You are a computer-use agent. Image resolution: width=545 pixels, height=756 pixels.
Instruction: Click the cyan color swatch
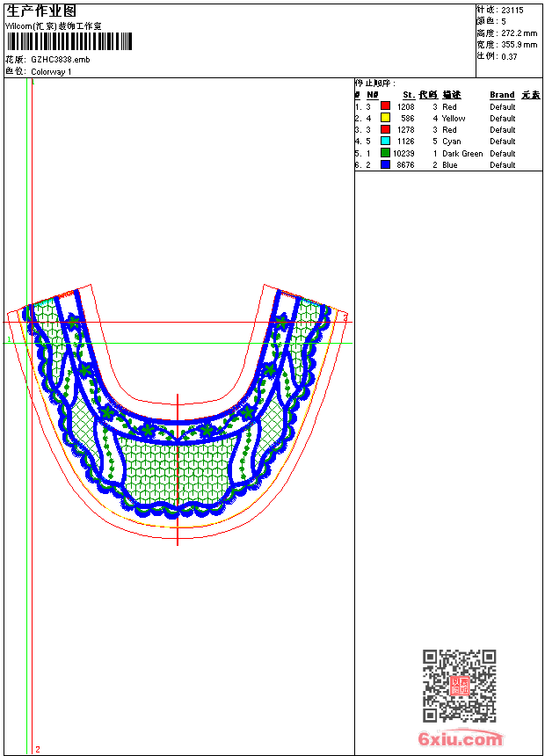385,141
